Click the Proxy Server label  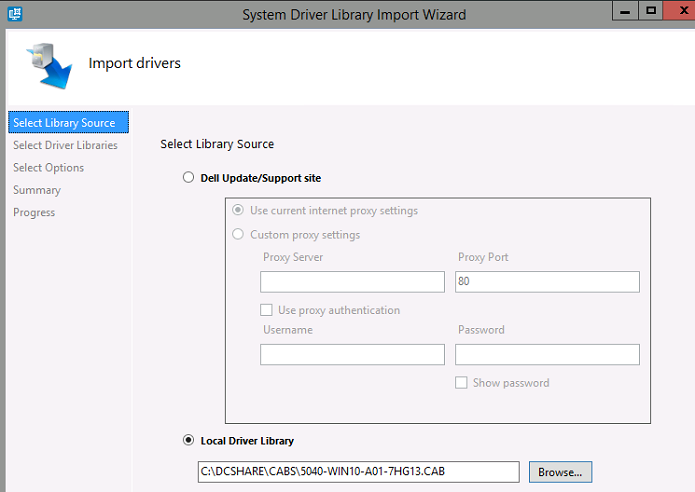point(293,257)
